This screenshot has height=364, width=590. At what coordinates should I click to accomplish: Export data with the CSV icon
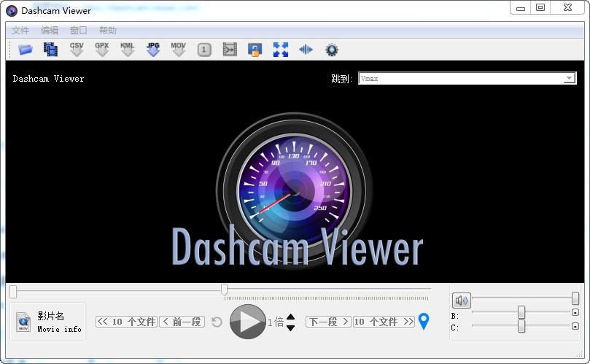pos(77,50)
